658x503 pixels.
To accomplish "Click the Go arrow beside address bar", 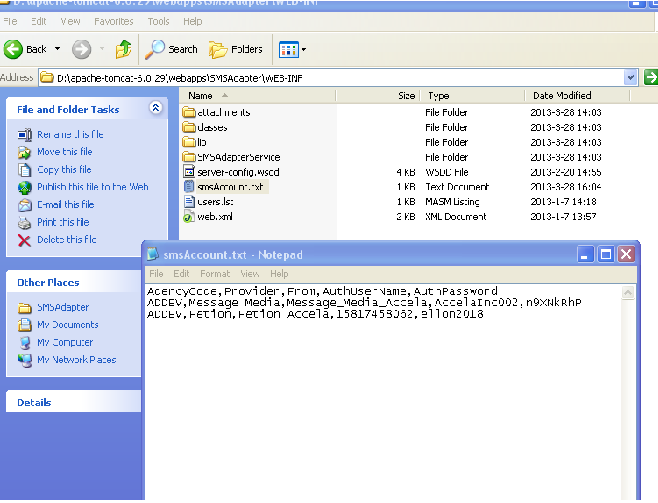I will pos(650,77).
